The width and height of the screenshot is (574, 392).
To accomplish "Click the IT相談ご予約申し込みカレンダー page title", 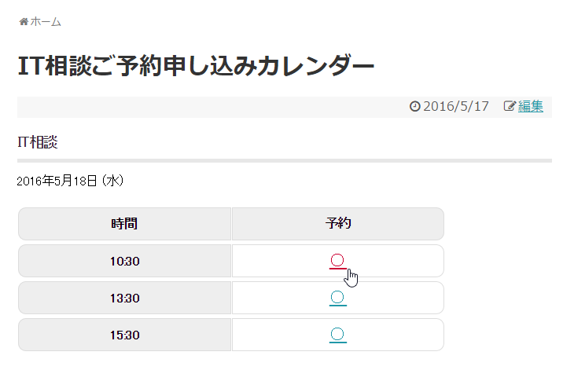I will click(x=196, y=66).
